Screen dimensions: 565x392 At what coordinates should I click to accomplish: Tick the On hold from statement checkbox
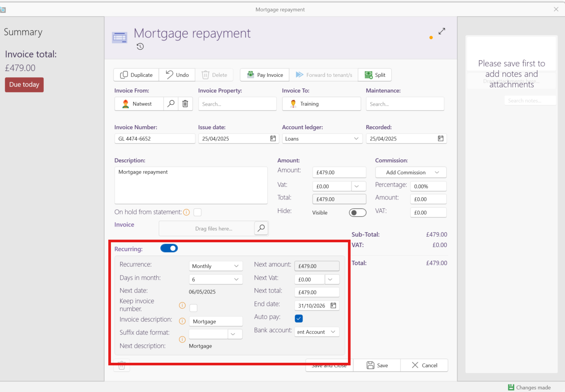pyautogui.click(x=197, y=212)
